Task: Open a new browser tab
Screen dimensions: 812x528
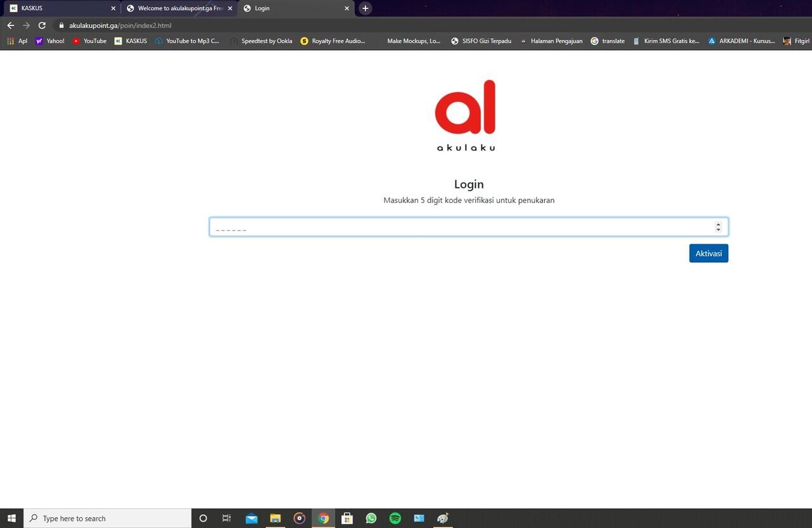Action: pyautogui.click(x=365, y=8)
